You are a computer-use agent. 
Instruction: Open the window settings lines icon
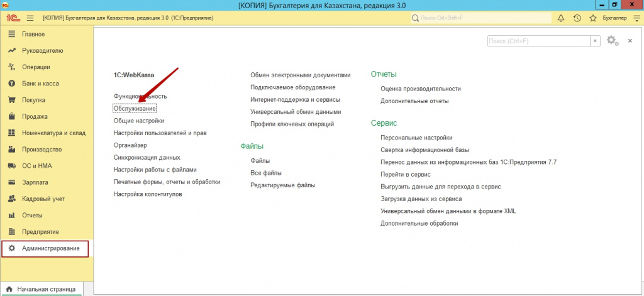(636, 18)
